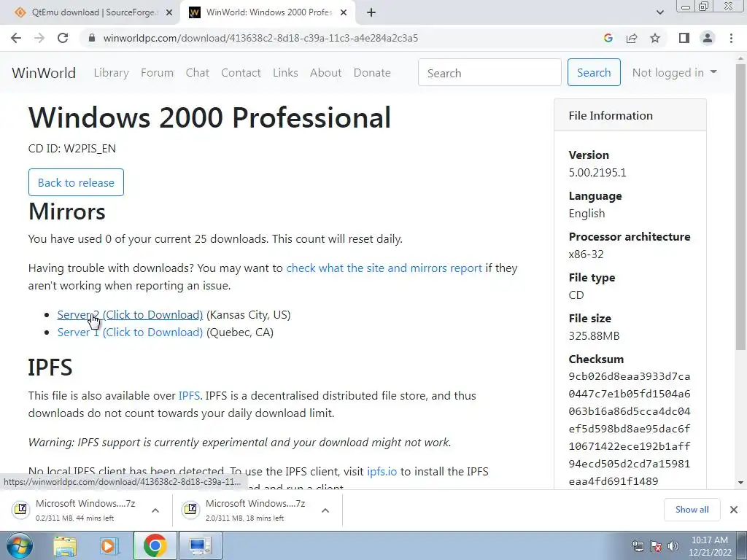
Task: Click the page vertical scrollbar
Action: point(740,207)
